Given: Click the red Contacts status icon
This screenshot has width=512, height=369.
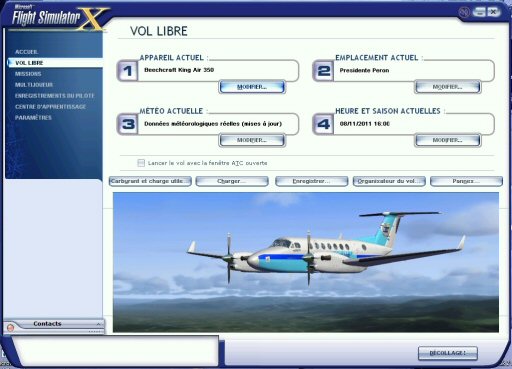Looking at the screenshot, I should tap(10, 328).
